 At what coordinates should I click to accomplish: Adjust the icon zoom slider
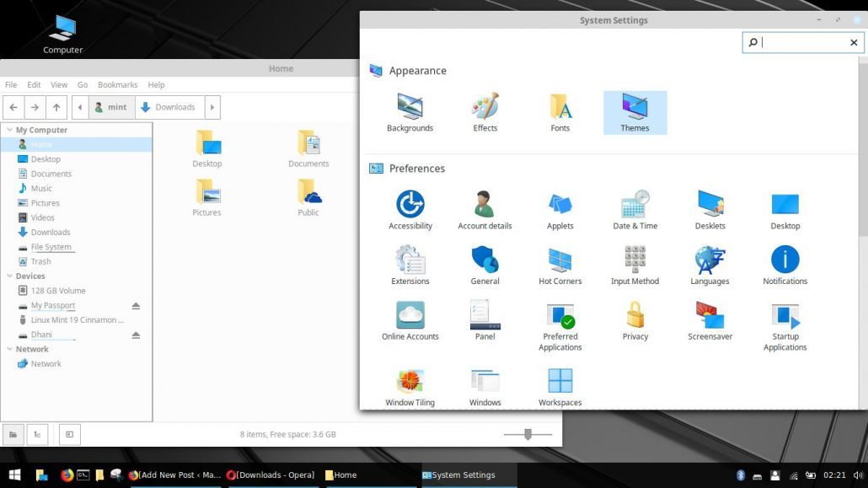click(x=528, y=434)
